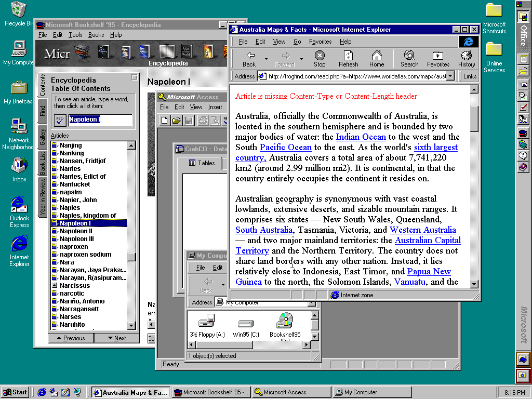
Task: Toggle the contents pane size box in Bookshelf
Action: 135,77
